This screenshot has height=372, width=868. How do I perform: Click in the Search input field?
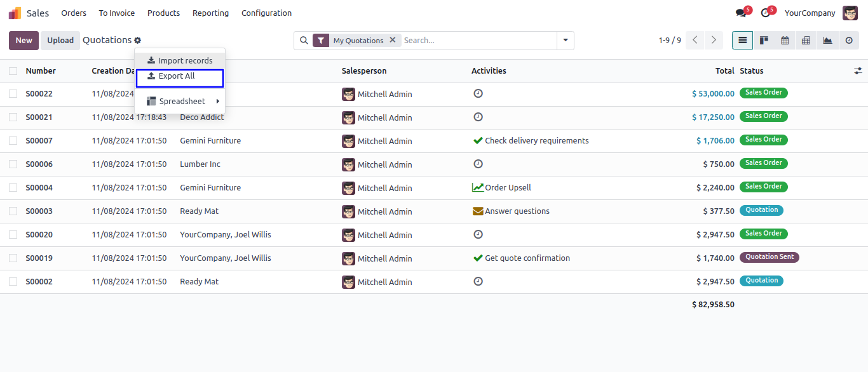(477, 41)
